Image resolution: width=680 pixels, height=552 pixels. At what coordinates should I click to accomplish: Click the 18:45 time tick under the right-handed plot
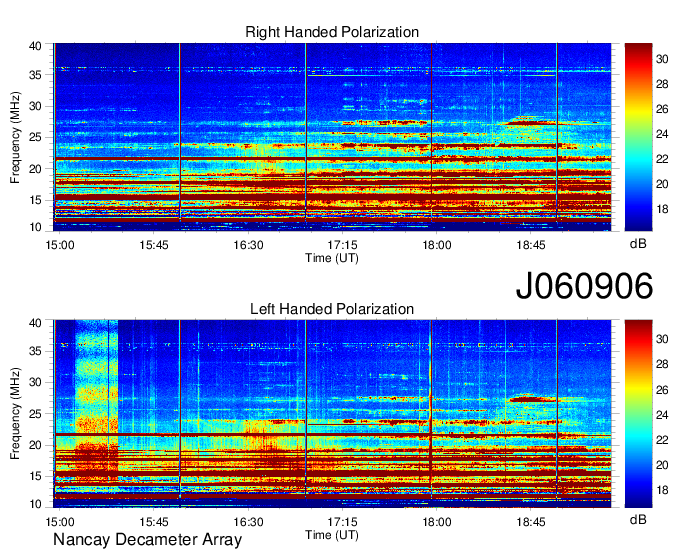(531, 245)
